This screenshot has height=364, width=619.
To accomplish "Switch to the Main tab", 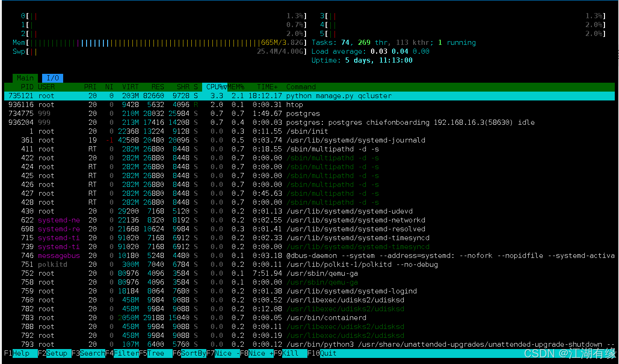I will 25,78.
